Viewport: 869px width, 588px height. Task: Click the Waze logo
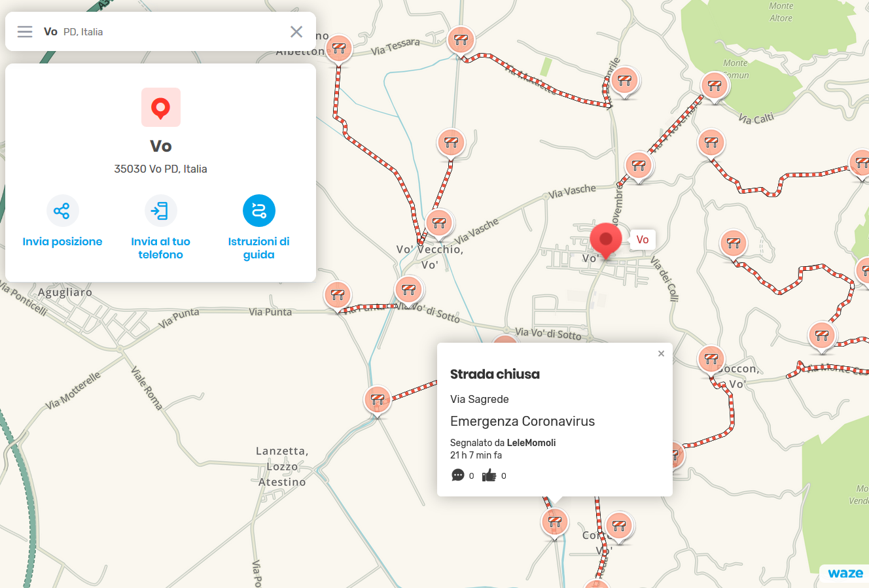(x=845, y=574)
